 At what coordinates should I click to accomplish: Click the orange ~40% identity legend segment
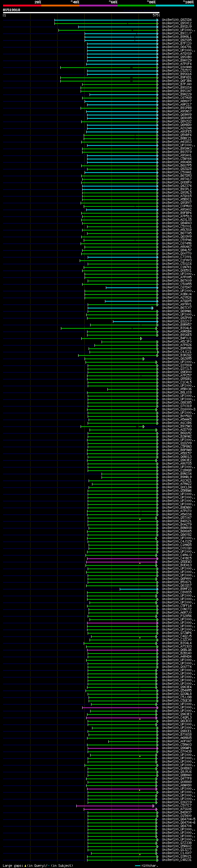click(60, 6)
